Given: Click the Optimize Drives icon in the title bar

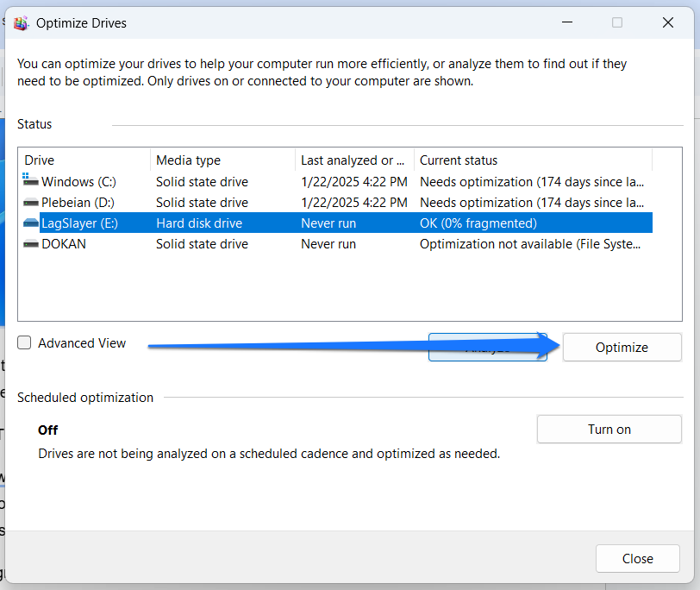Looking at the screenshot, I should click(x=21, y=22).
